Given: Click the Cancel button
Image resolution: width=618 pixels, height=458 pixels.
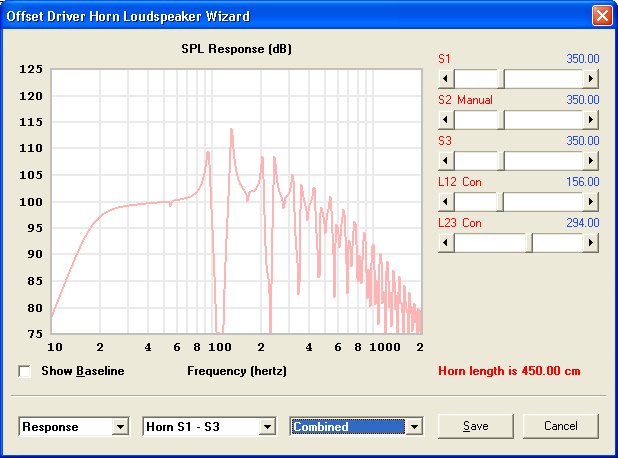Looking at the screenshot, I should click(560, 426).
